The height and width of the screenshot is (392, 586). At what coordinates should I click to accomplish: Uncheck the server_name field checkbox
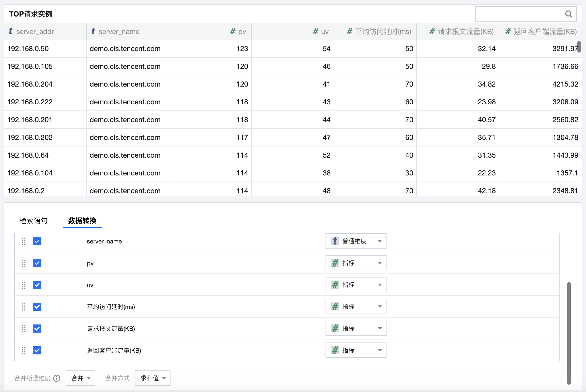pyautogui.click(x=37, y=241)
